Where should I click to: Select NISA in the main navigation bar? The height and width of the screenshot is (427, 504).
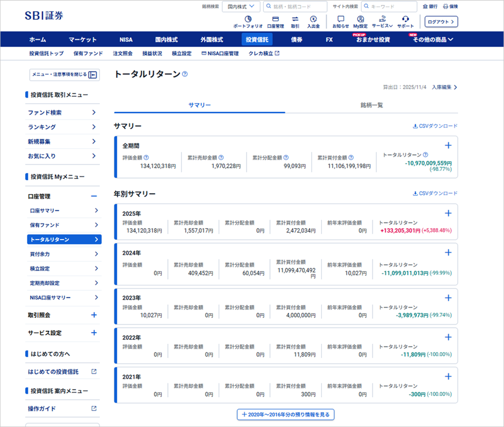pos(126,40)
